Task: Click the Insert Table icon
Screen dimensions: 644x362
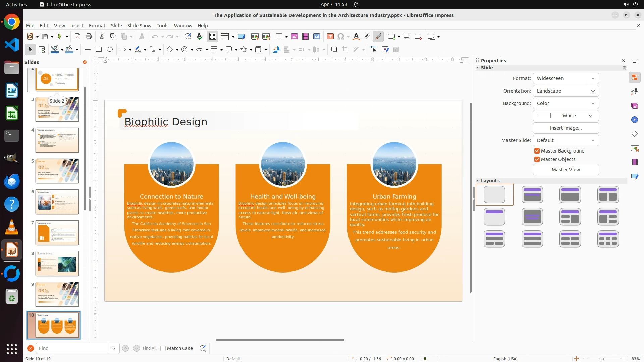Action: tap(279, 37)
